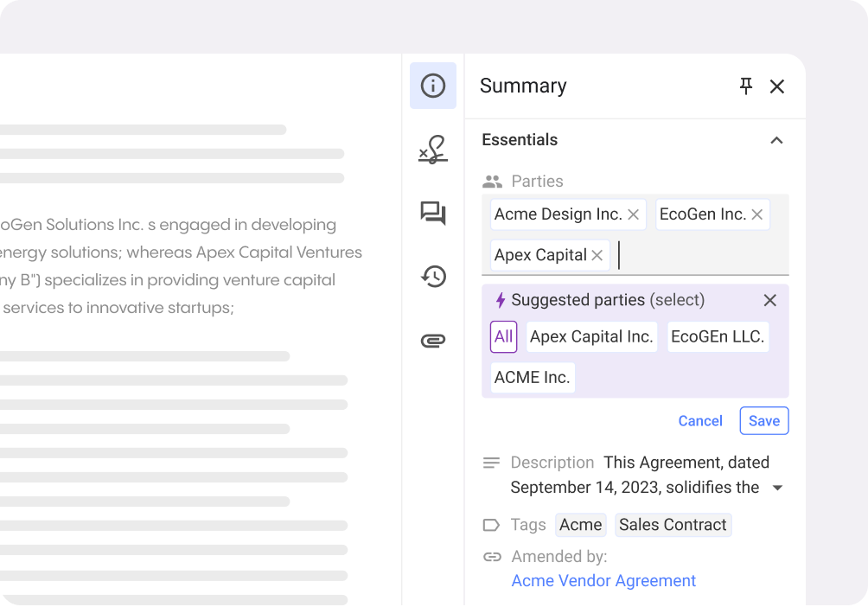Open the Summary info panel icon
Viewport: 868px width, 607px height.
point(433,86)
